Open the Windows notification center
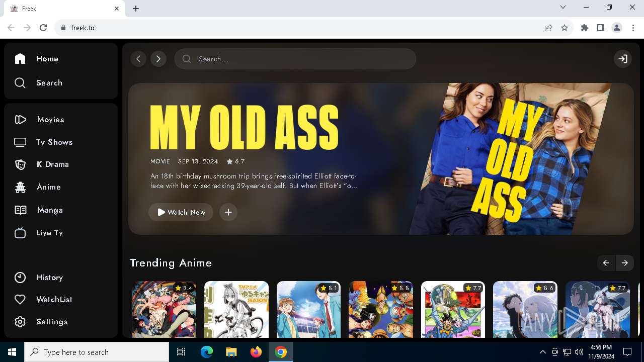 point(627,352)
